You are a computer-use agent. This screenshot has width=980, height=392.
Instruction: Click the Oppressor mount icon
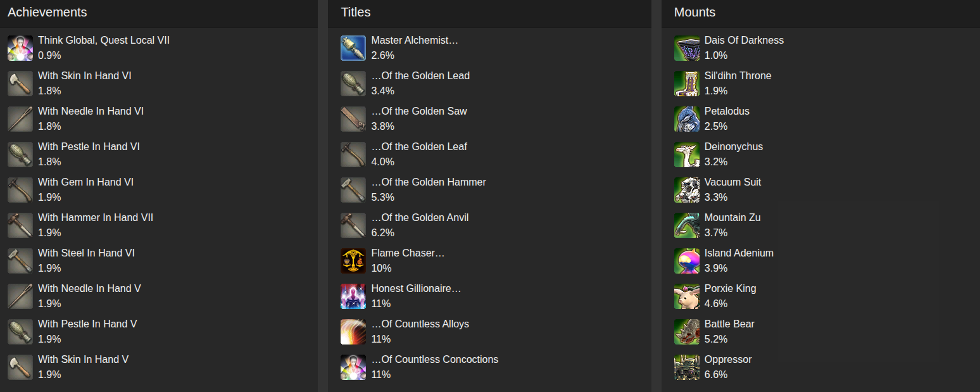[687, 367]
